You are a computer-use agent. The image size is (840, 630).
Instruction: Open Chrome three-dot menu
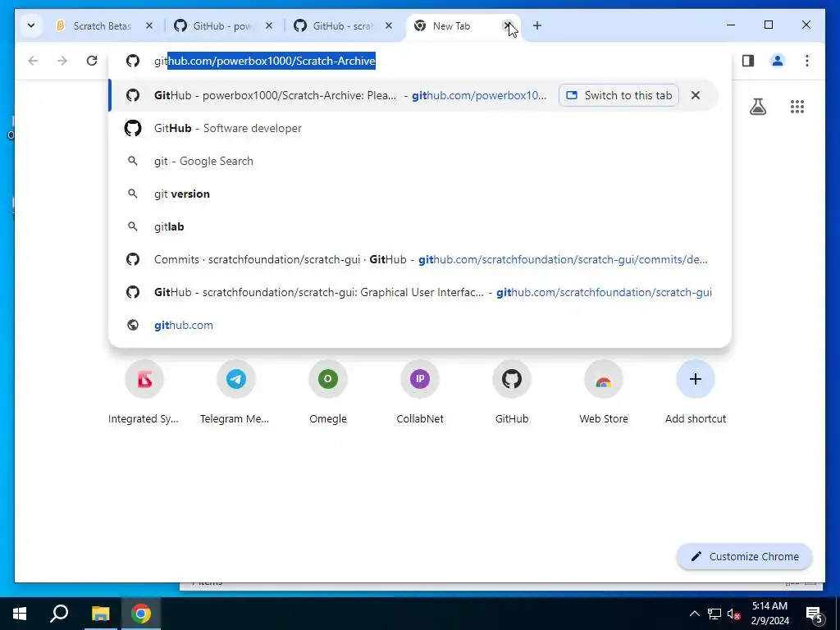[x=807, y=61]
